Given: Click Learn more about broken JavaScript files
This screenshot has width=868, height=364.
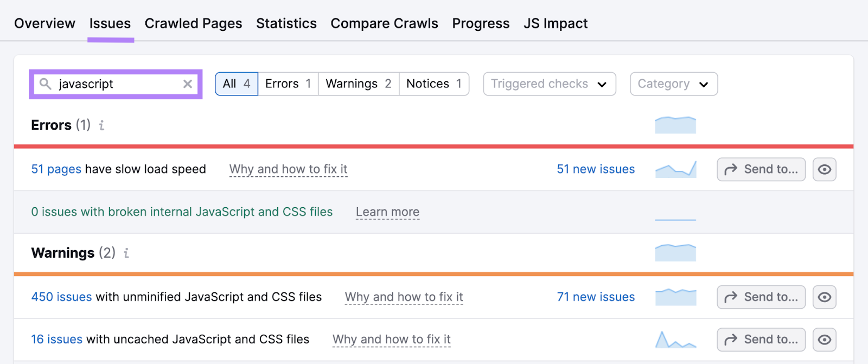Looking at the screenshot, I should click(x=387, y=212).
